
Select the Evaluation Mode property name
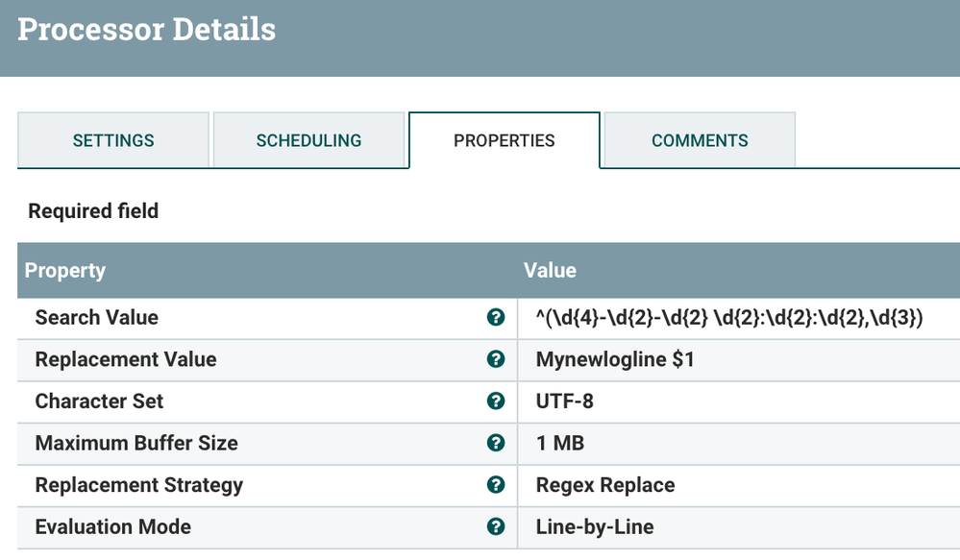point(113,526)
